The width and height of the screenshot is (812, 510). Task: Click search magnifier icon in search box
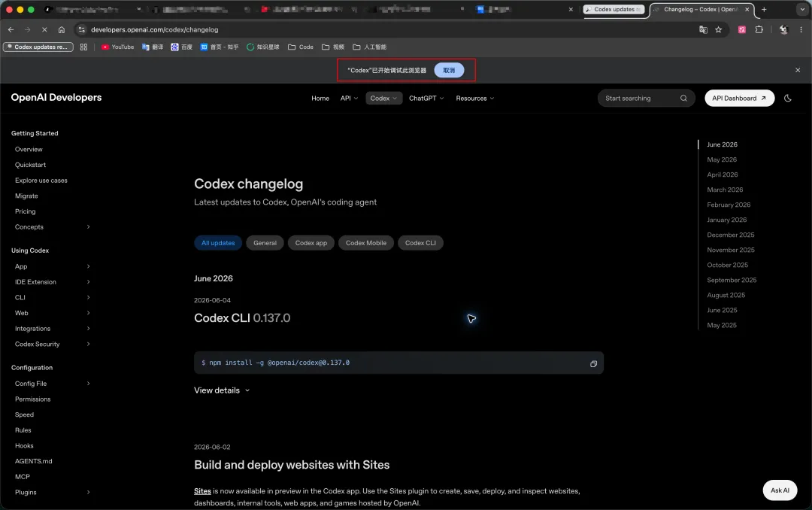pos(683,98)
